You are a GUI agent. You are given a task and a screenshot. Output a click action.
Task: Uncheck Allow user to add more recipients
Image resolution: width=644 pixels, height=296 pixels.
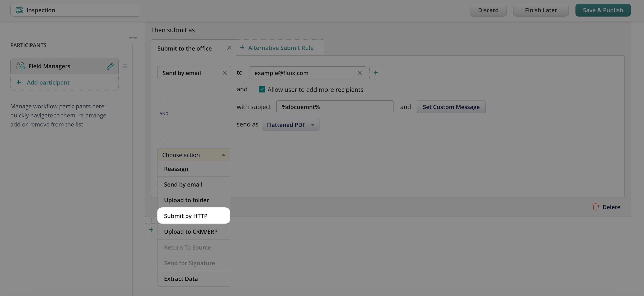click(262, 90)
